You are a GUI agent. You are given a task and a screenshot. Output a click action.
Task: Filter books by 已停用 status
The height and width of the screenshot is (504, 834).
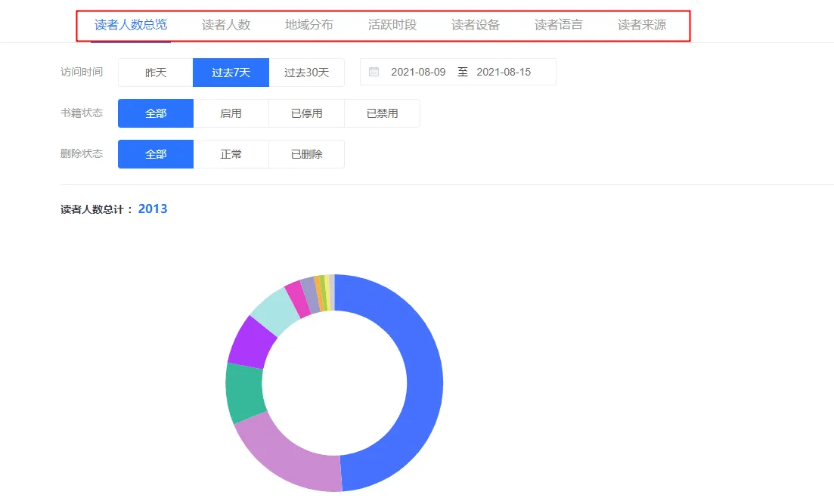307,113
